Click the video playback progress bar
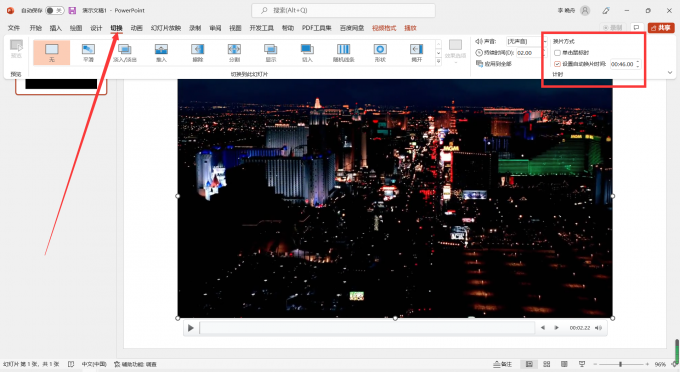Viewport: 680px width, 372px height. point(367,328)
